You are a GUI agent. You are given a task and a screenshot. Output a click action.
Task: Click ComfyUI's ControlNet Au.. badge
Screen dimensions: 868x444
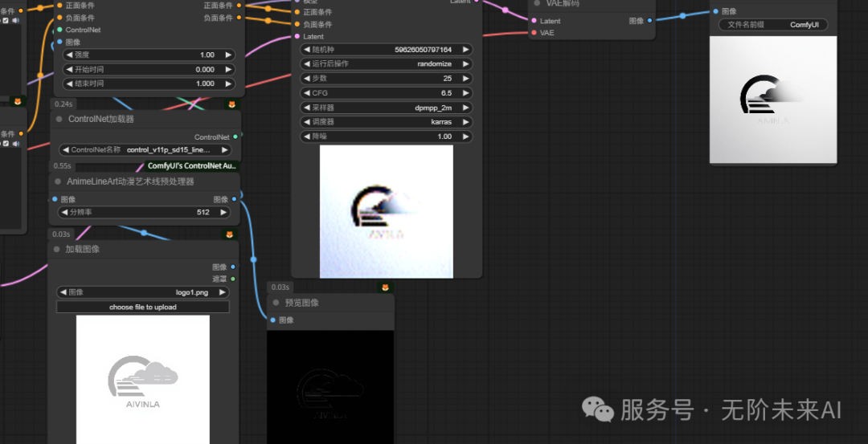192,166
